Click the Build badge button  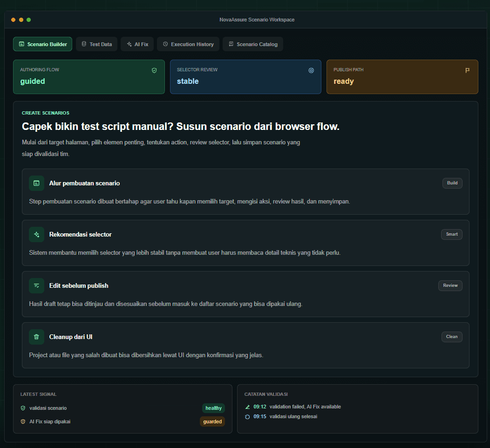(452, 183)
